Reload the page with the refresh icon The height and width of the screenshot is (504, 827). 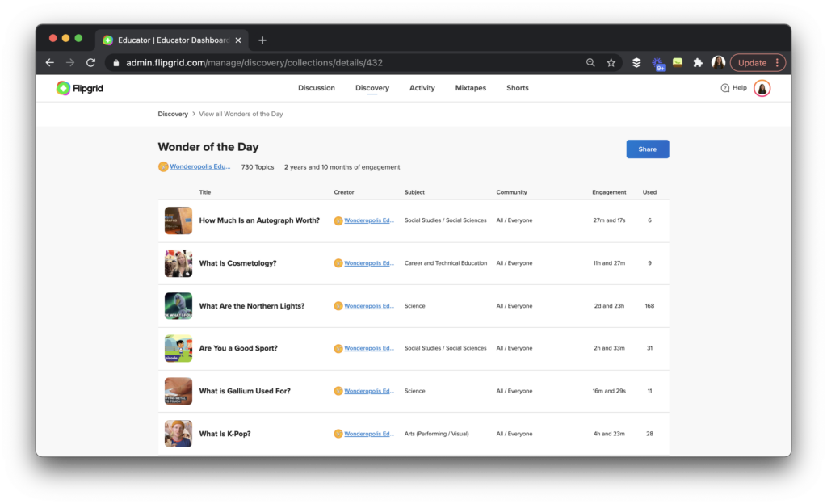point(90,63)
